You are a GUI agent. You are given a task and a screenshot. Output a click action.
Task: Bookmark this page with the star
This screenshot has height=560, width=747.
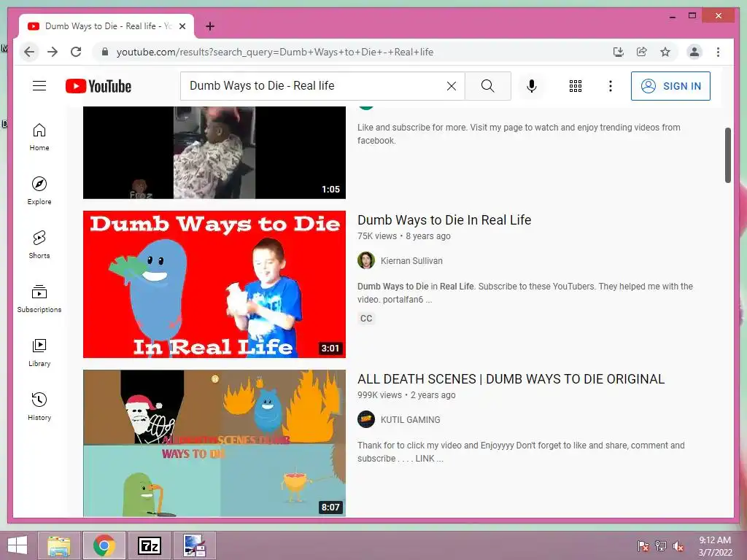(665, 52)
